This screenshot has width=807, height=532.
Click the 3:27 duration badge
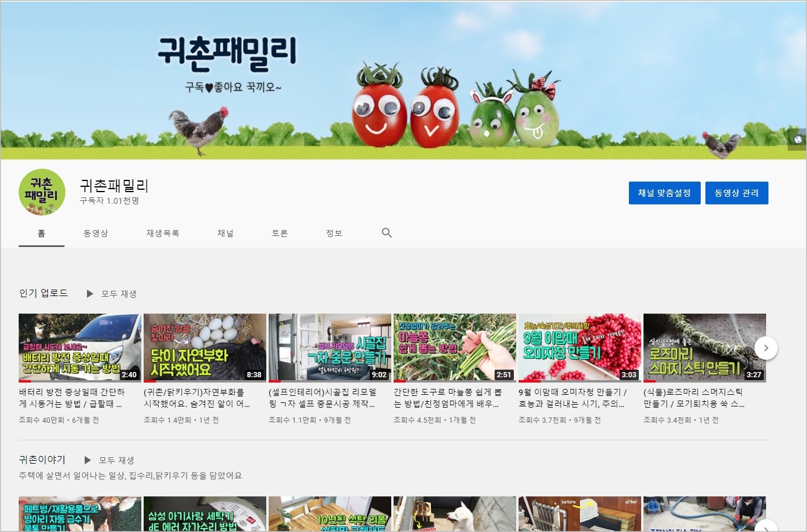754,375
